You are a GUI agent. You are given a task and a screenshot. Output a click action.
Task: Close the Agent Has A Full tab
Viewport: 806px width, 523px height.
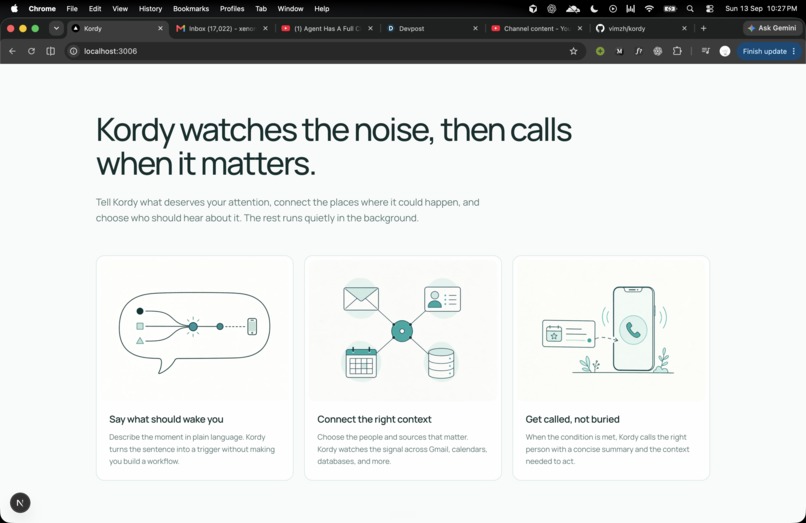370,28
